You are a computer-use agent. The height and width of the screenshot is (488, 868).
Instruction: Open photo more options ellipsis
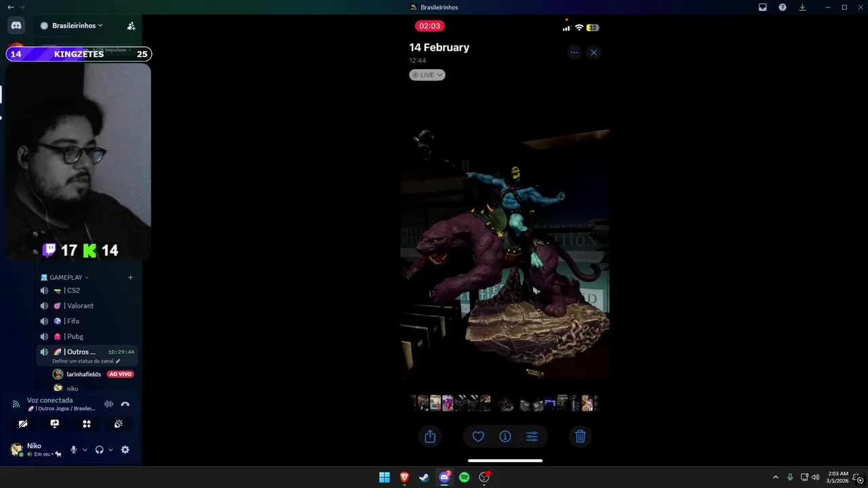point(574,52)
